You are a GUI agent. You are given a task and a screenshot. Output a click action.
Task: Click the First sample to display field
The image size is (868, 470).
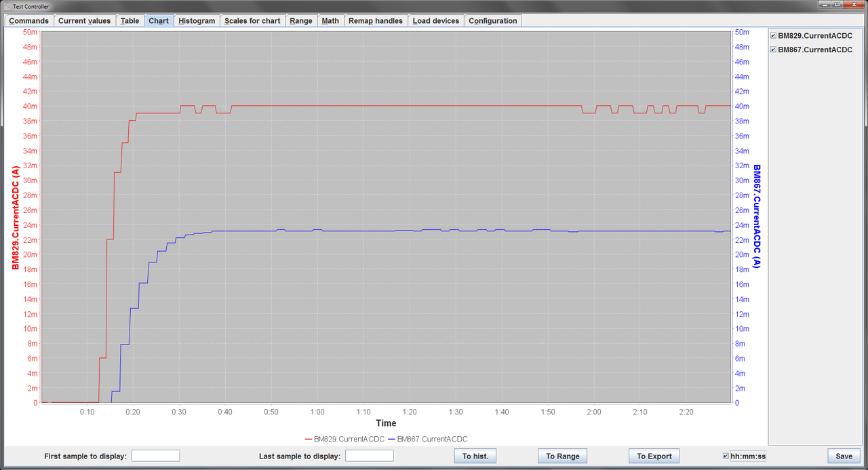tap(155, 456)
